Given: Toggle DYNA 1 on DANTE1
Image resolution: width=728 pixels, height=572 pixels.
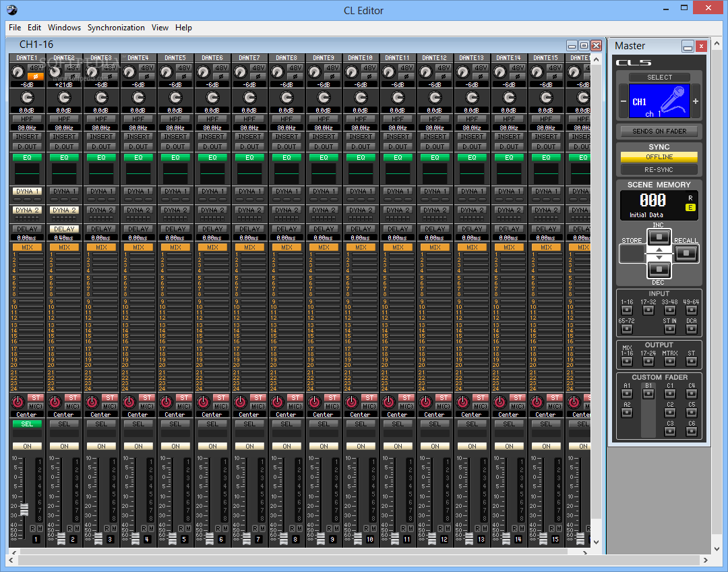Looking at the screenshot, I should (27, 191).
